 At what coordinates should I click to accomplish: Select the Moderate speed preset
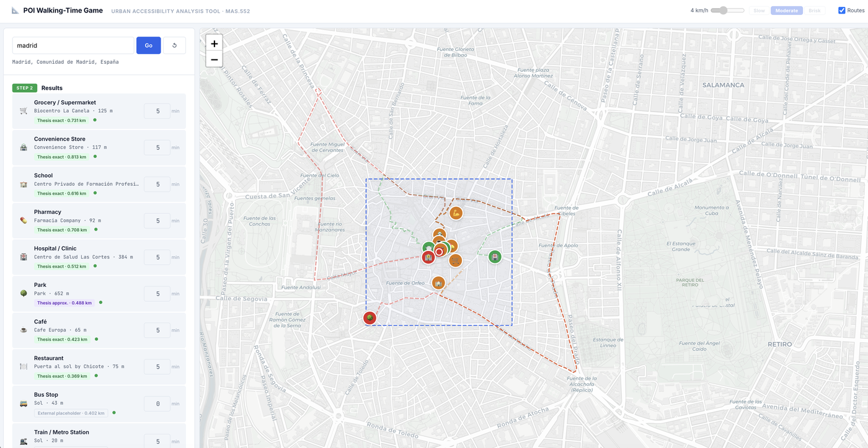[786, 10]
